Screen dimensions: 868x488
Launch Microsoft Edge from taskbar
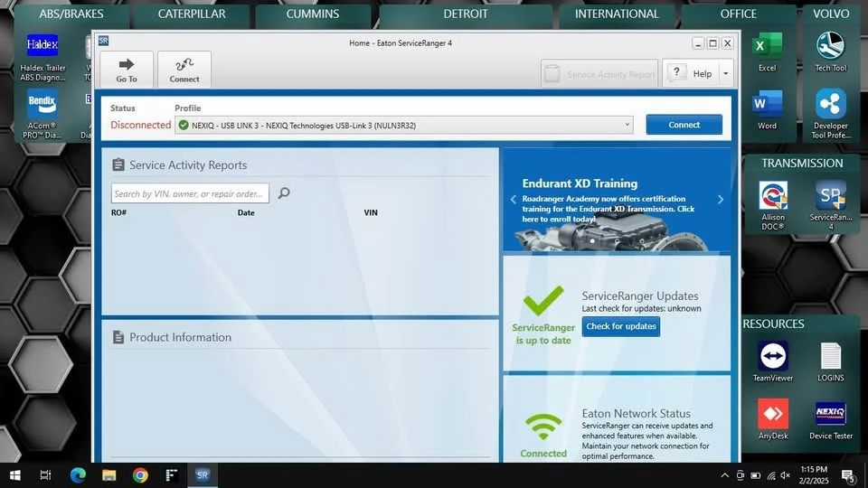(x=78, y=475)
